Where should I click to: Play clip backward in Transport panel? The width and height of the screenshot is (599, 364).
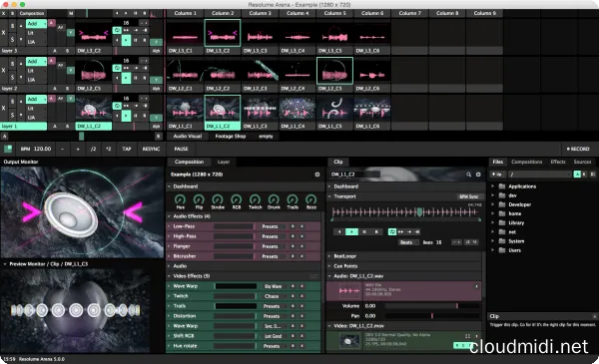click(x=339, y=231)
